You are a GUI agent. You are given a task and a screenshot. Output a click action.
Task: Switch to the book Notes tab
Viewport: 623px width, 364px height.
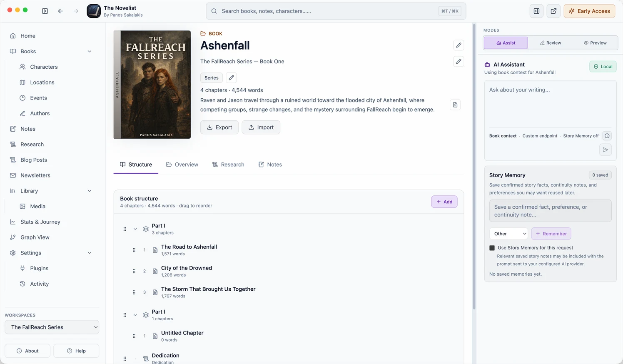point(270,165)
